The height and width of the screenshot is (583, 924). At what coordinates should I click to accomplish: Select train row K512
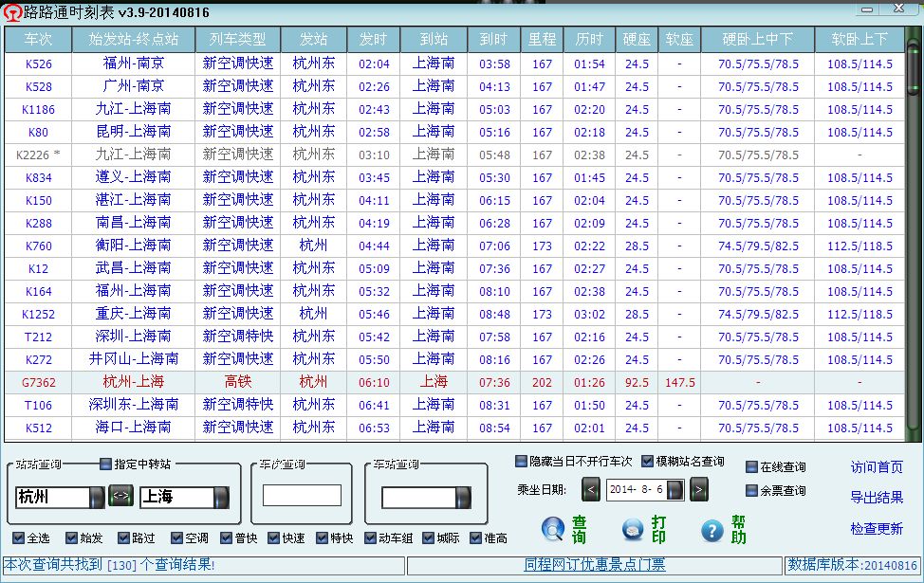(454, 428)
